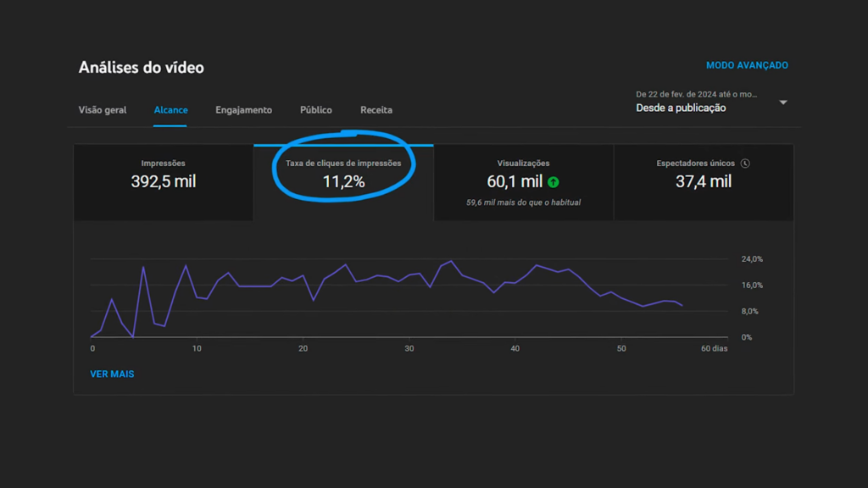Open the 'Desde a publicação' period selector
This screenshot has height=488, width=868.
point(681,108)
